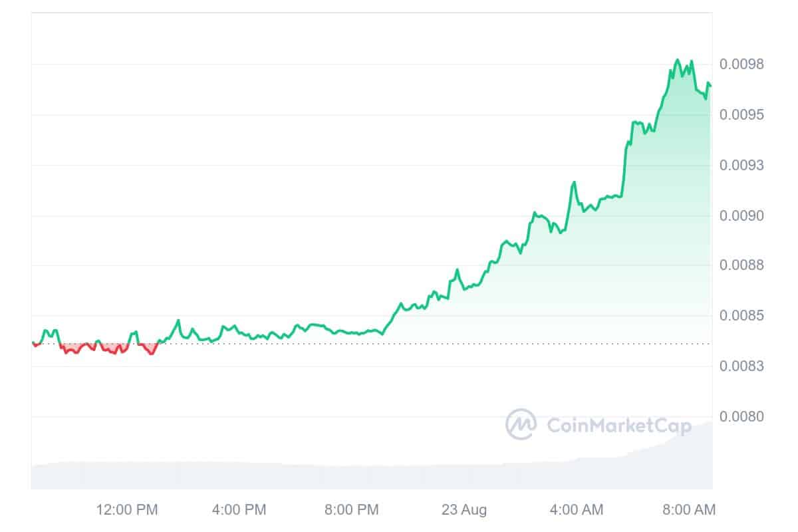Click the 0.0098 price axis label
The image size is (798, 532).
pos(741,65)
